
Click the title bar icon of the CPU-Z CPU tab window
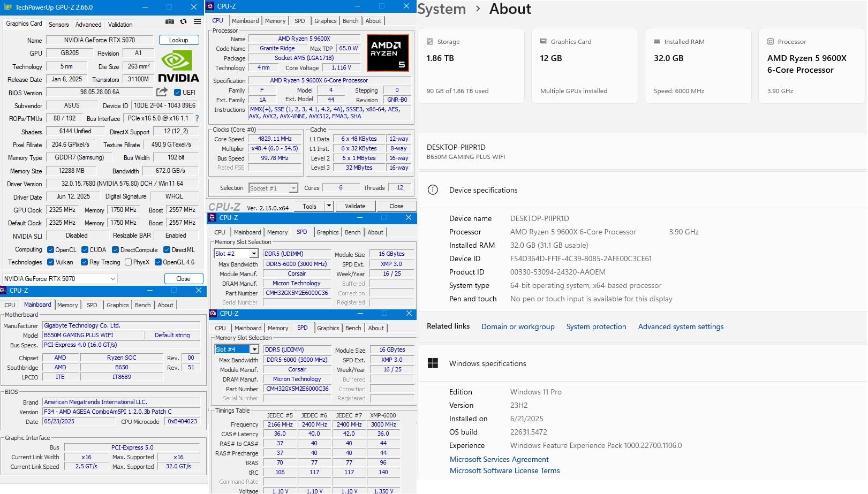point(210,6)
